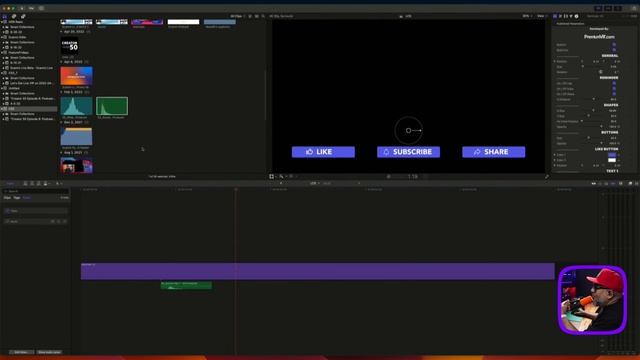
Task: Select the Untitled library in sidebar
Action: click(14, 88)
